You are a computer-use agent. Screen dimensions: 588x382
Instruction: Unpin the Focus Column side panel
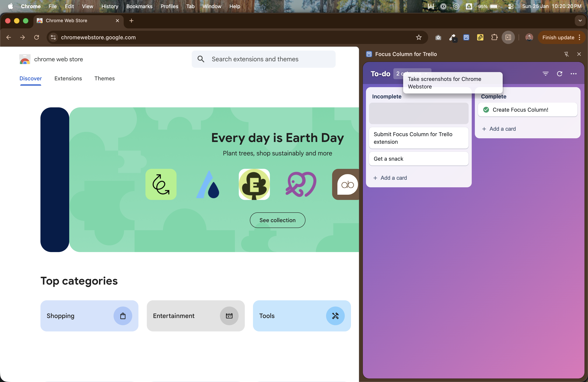coord(567,54)
